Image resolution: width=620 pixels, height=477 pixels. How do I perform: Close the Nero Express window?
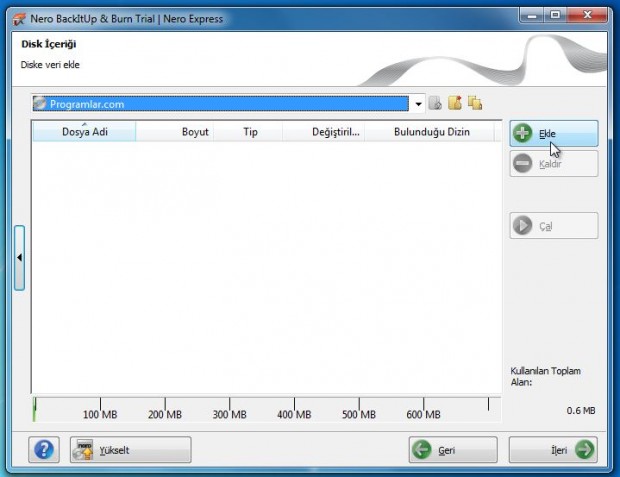coord(587,15)
